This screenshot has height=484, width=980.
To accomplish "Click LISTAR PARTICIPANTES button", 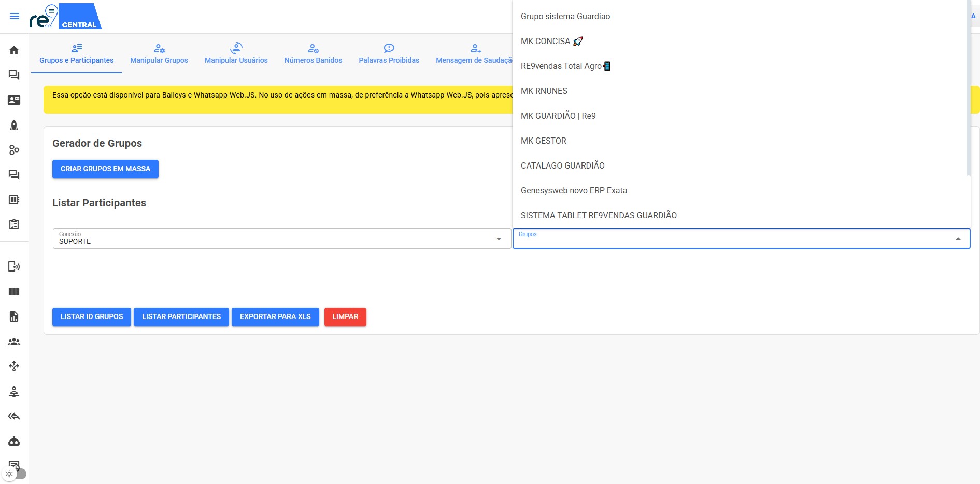I will [181, 317].
